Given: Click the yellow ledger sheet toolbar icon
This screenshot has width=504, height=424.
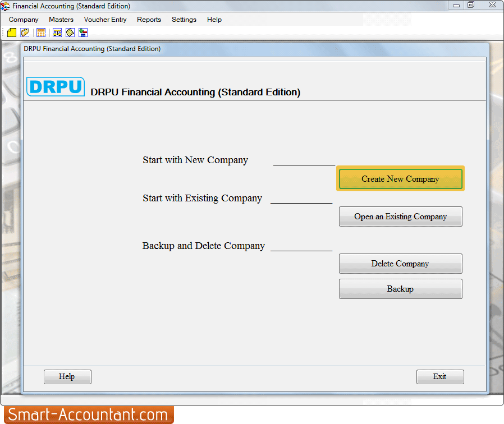Looking at the screenshot, I should tap(70, 33).
